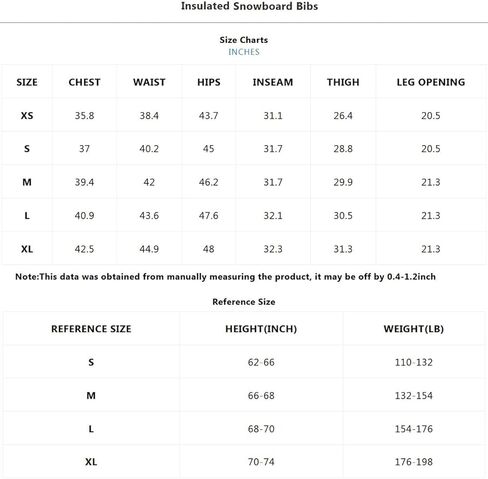Select the THIGH column header

343,82
